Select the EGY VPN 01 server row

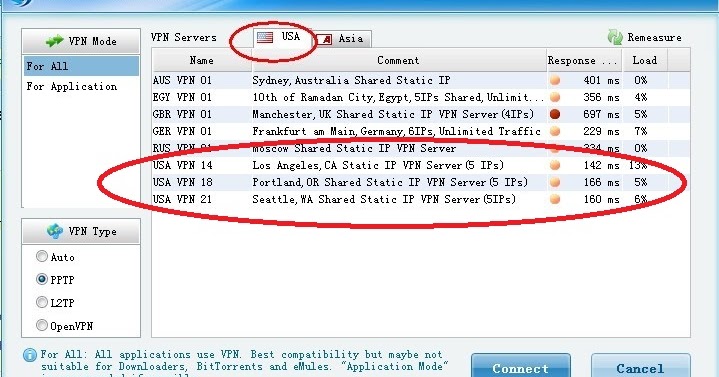[x=421, y=97]
